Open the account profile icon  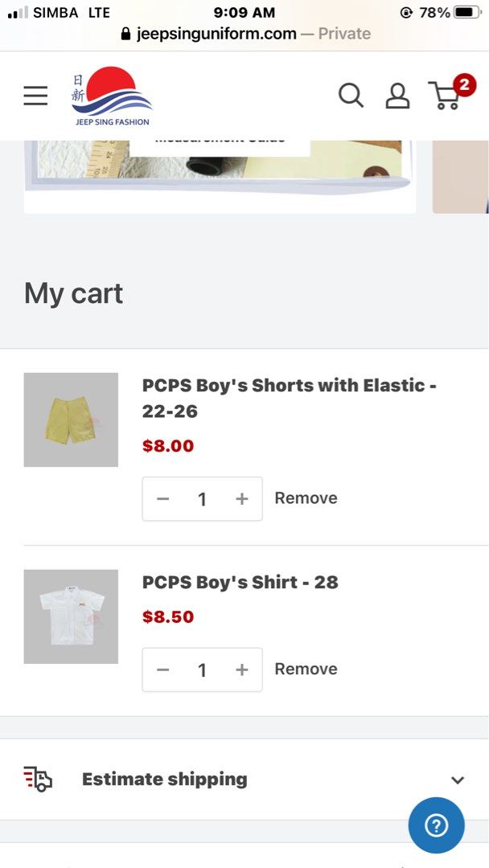[397, 96]
